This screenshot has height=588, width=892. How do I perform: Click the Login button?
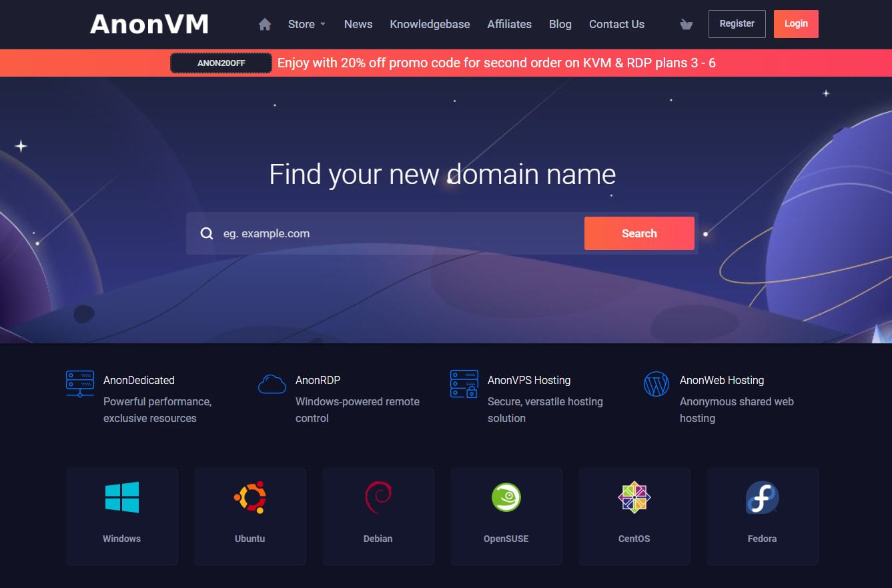(x=796, y=24)
